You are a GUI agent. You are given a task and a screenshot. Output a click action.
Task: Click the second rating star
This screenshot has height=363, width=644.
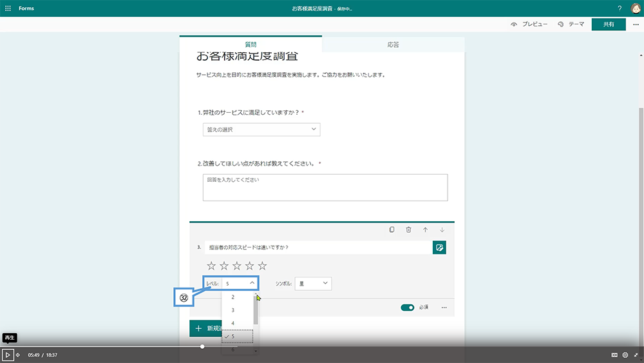point(224,266)
